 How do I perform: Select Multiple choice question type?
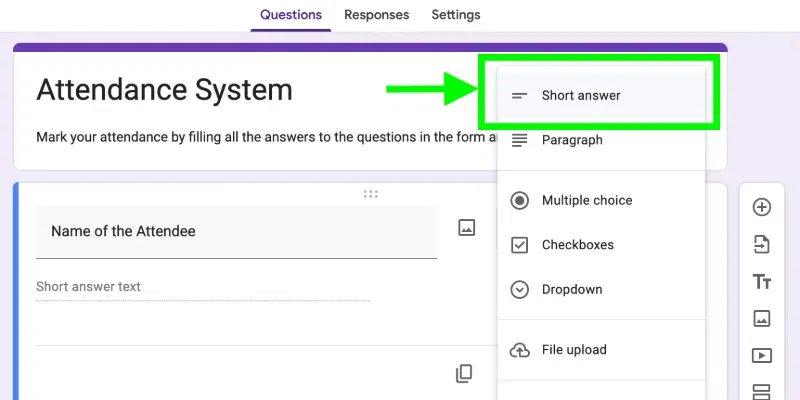586,200
